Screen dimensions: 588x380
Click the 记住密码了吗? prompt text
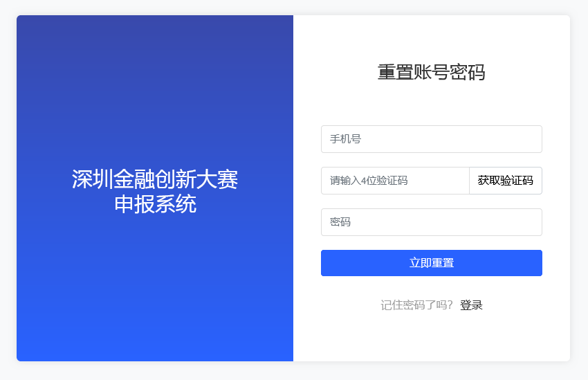[416, 305]
